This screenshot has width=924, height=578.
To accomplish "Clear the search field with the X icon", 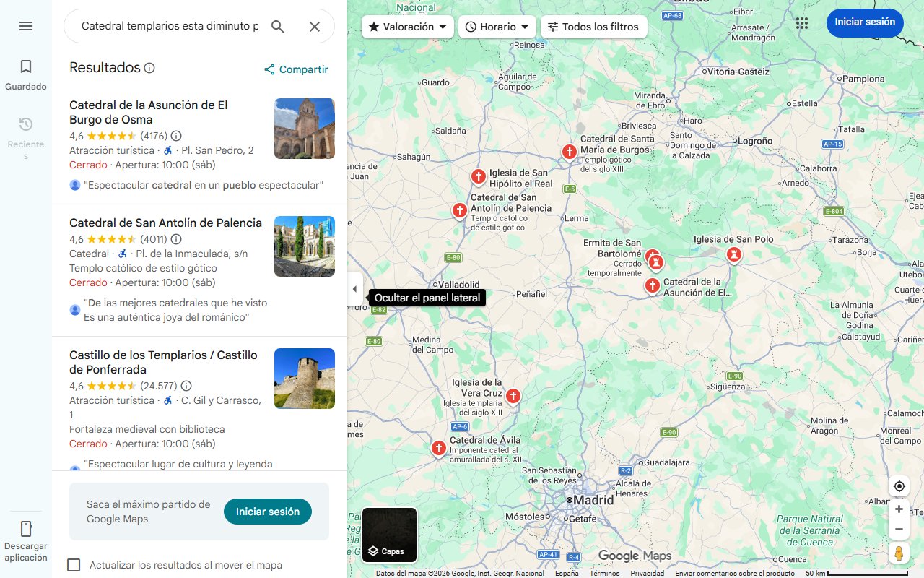I will point(315,26).
